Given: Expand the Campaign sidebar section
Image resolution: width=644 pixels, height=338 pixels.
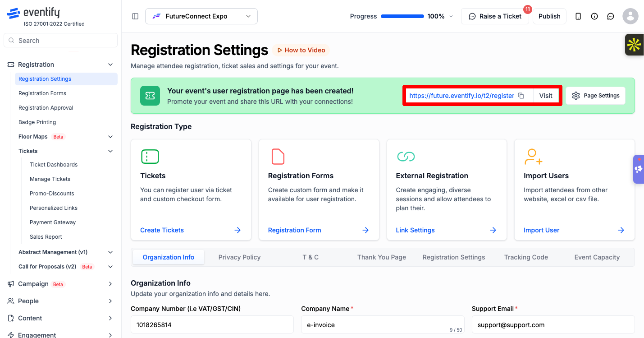Looking at the screenshot, I should [x=110, y=284].
